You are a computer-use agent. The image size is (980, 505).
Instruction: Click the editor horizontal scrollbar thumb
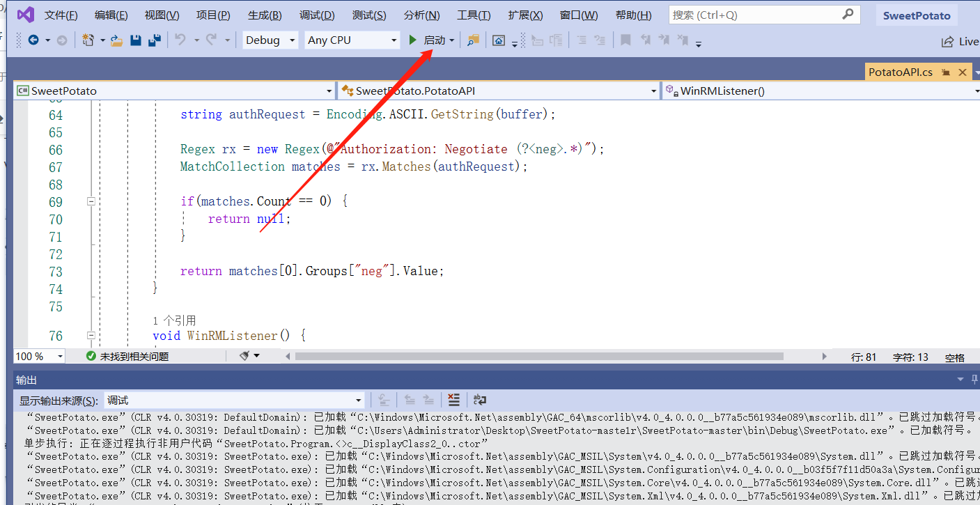539,356
